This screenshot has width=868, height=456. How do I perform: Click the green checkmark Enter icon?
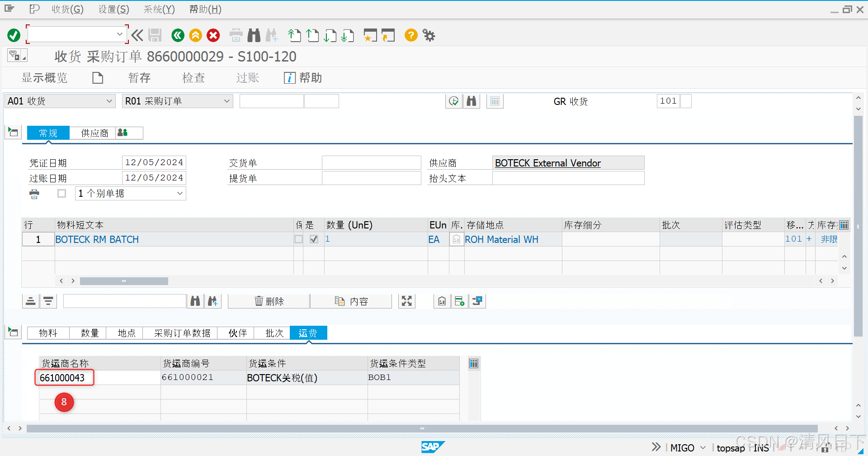(x=14, y=35)
